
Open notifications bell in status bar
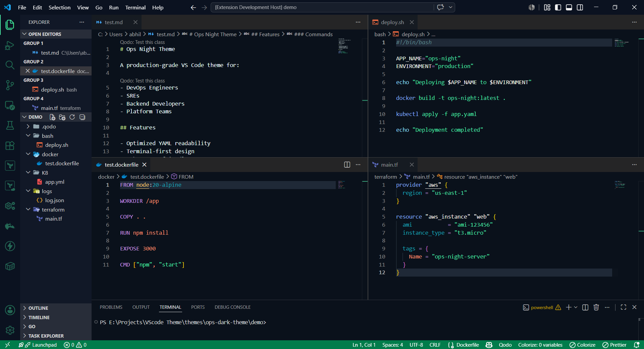tap(636, 345)
